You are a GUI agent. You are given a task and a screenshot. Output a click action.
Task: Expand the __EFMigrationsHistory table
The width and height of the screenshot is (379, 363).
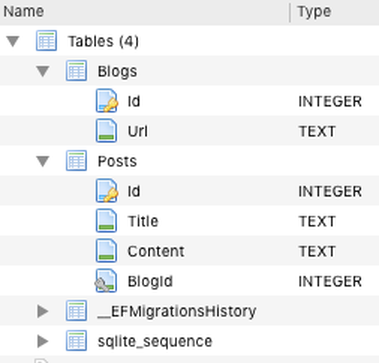click(43, 311)
